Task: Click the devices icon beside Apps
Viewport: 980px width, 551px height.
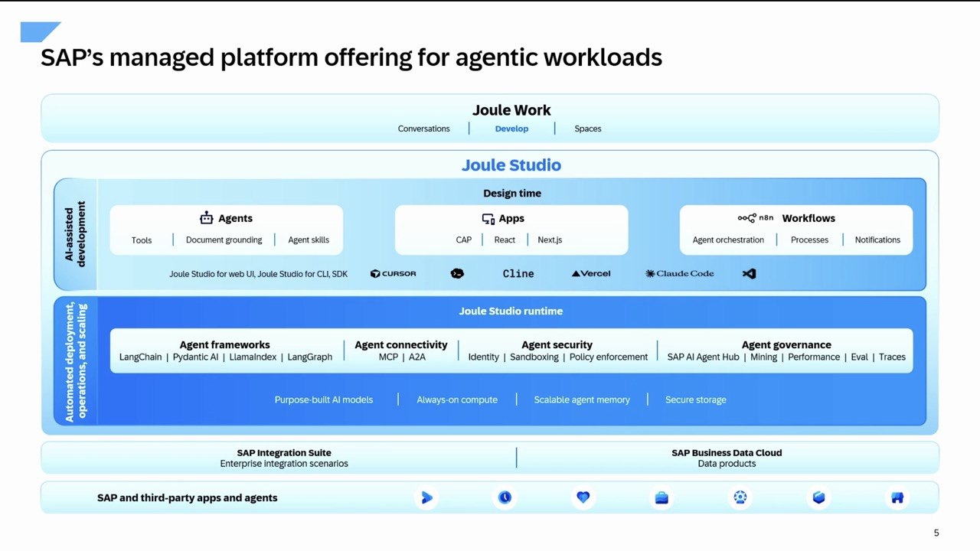Action: point(488,219)
